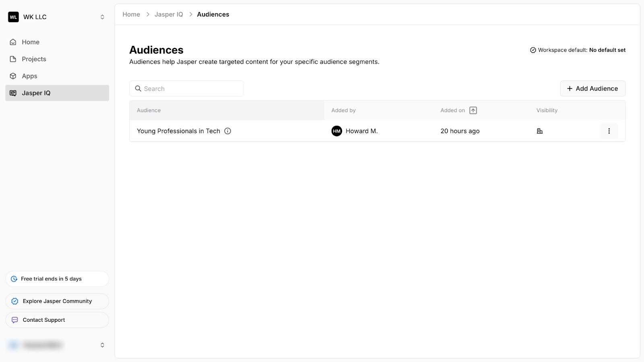Click the HM avatar for Howard M.
The width and height of the screenshot is (644, 362).
[x=336, y=131]
